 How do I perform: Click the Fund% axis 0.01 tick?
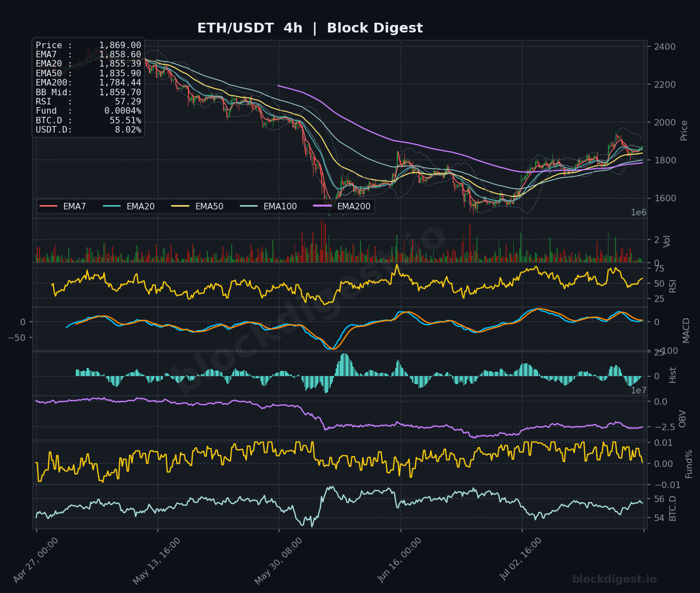pos(663,443)
